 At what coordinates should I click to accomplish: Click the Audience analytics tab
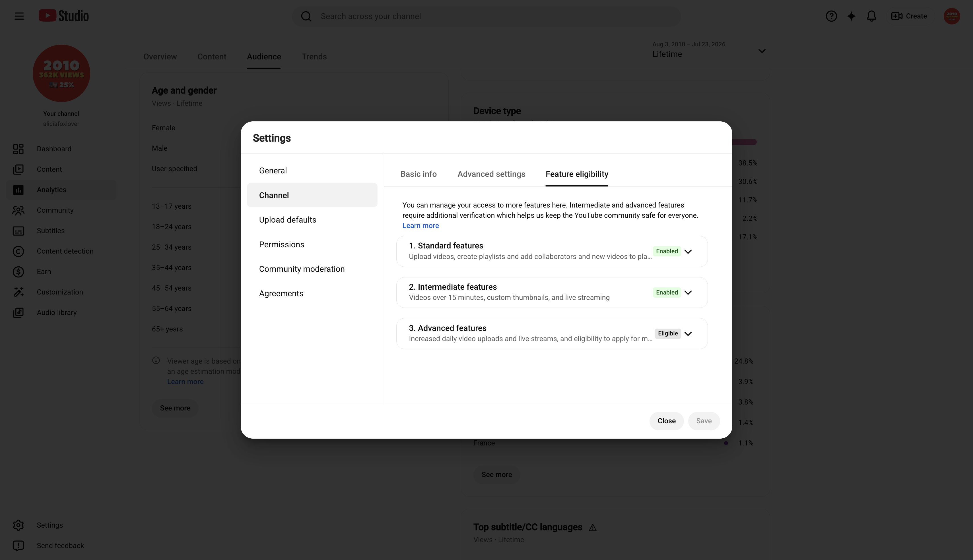pyautogui.click(x=264, y=57)
